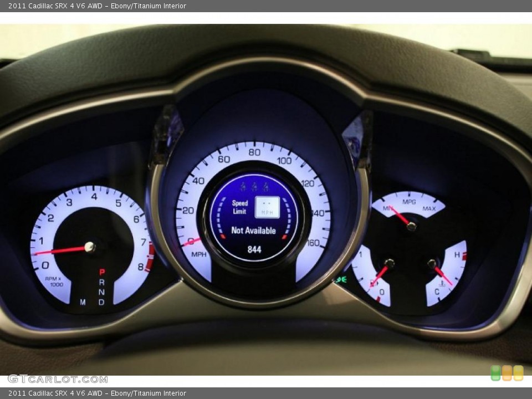Click the Not Available message

click(x=253, y=231)
